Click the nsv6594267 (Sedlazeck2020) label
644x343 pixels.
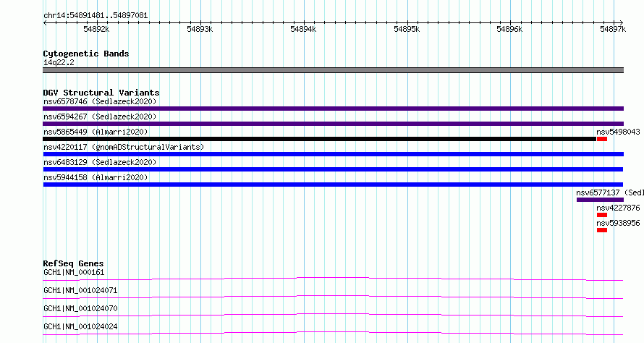point(100,117)
